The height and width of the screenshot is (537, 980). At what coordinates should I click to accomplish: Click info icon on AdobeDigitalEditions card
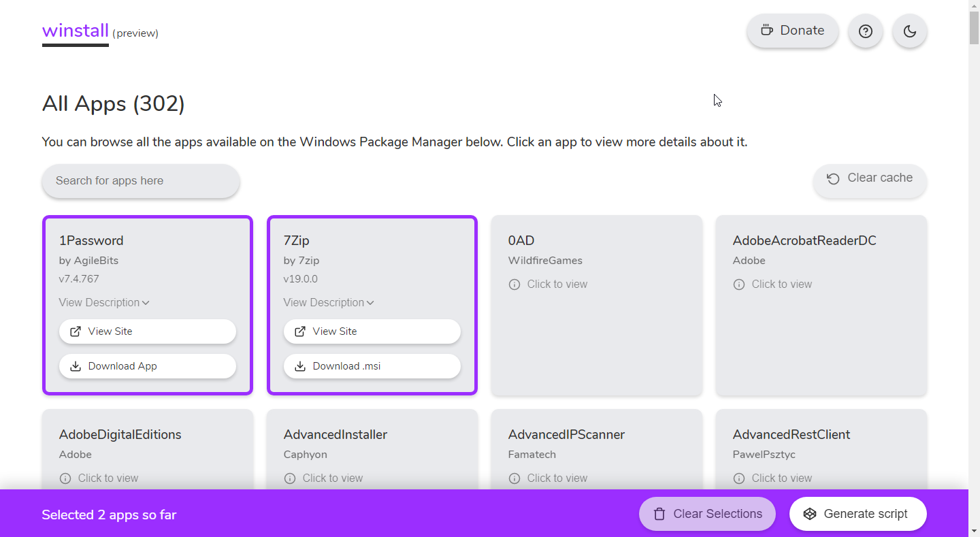click(x=65, y=478)
